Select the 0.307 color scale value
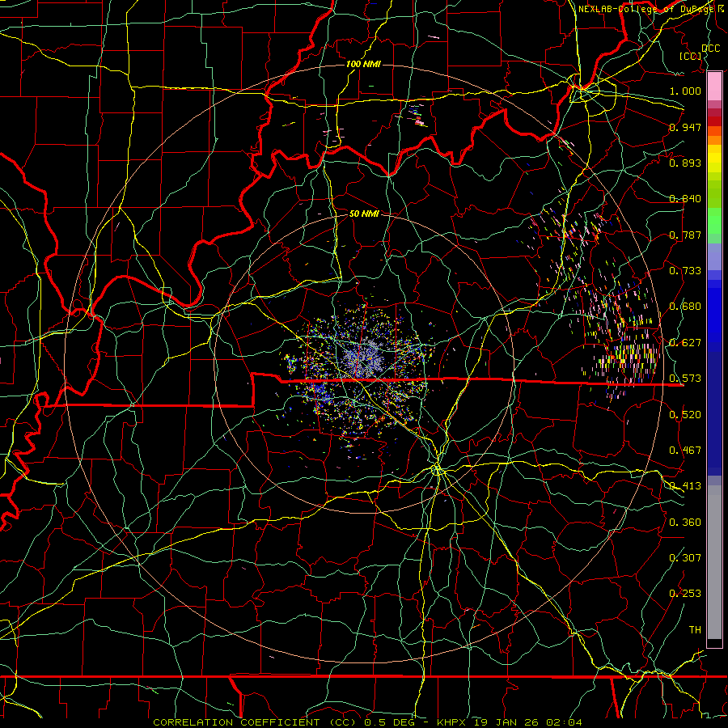Viewport: 728px width, 728px height. [685, 558]
